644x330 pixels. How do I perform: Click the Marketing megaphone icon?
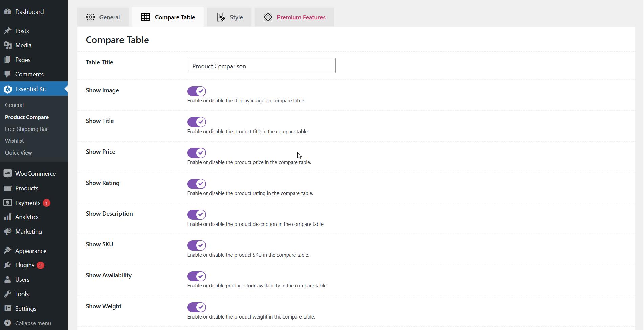(x=7, y=232)
